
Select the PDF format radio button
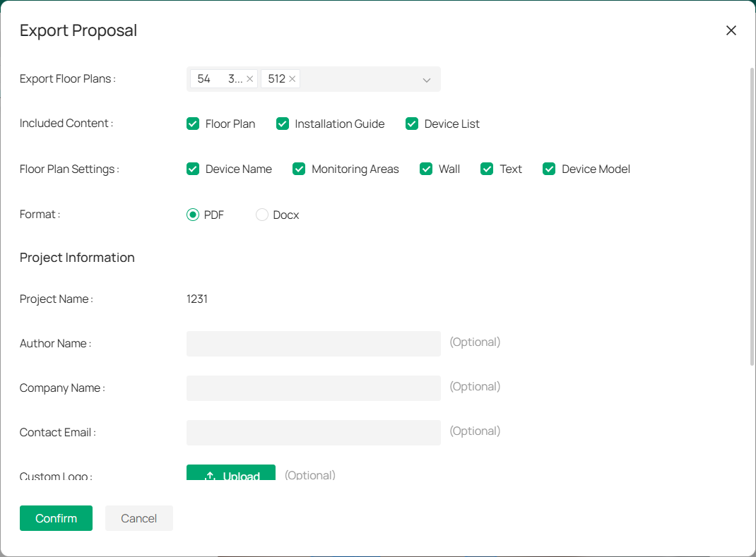[192, 215]
